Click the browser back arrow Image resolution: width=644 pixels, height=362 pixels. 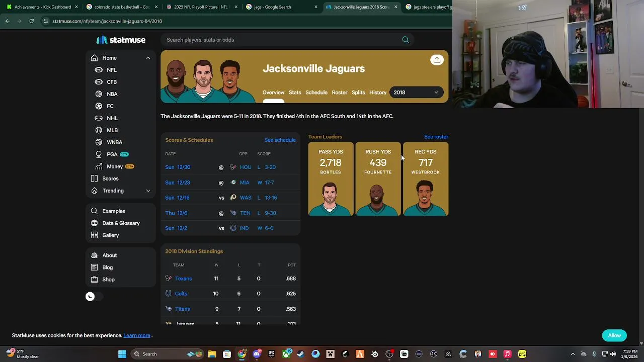coord(7,21)
